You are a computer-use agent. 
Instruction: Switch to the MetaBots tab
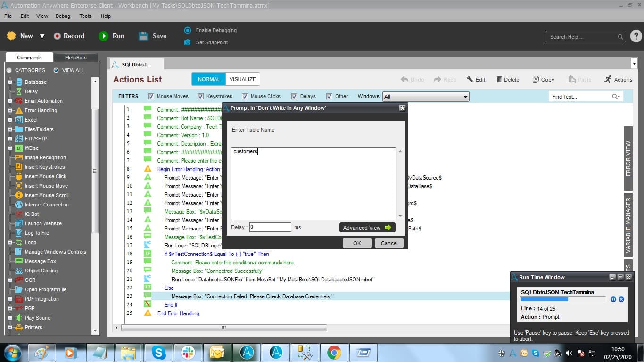(x=75, y=58)
